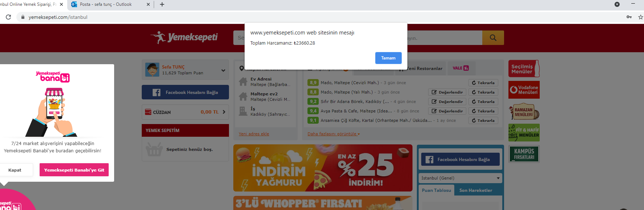Viewport: 644px width, 210px height.
Task: Open Mado, Maltepe (Cevizli Mah.) restaurant link
Action: click(350, 83)
